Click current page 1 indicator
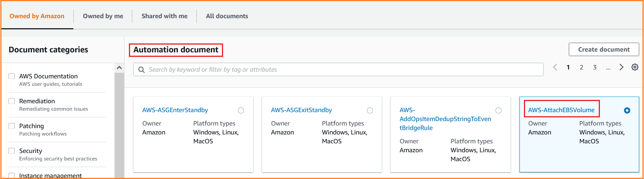 pos(568,67)
